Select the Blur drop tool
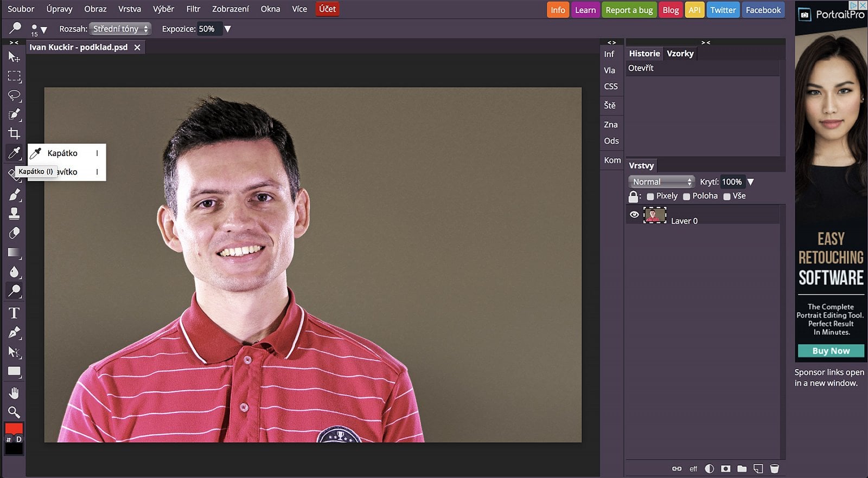 [x=14, y=272]
